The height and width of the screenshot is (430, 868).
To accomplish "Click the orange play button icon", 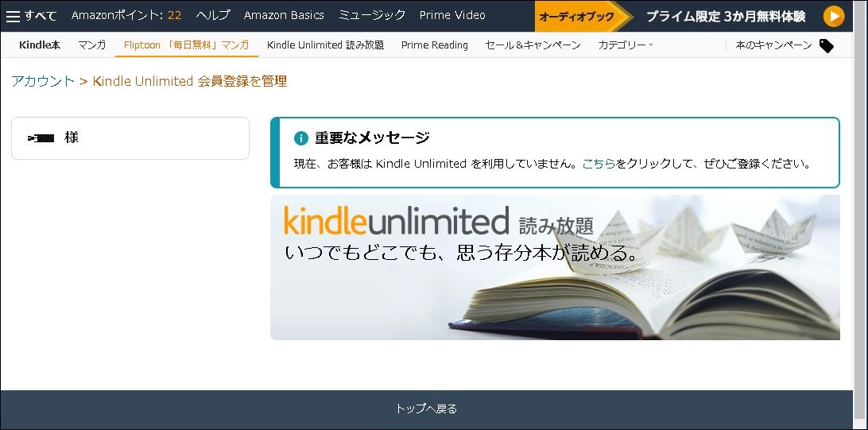I will pyautogui.click(x=833, y=16).
